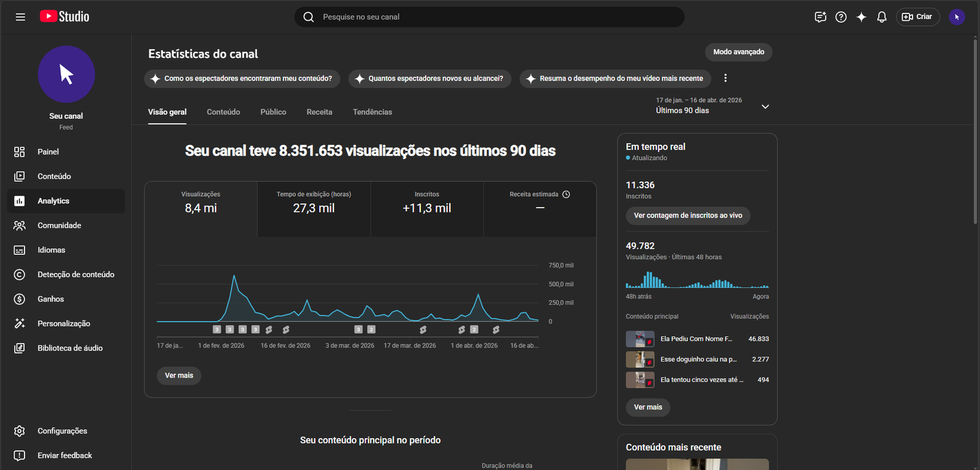Click the YouTube Studio logo
980x470 pixels.
click(x=65, y=17)
